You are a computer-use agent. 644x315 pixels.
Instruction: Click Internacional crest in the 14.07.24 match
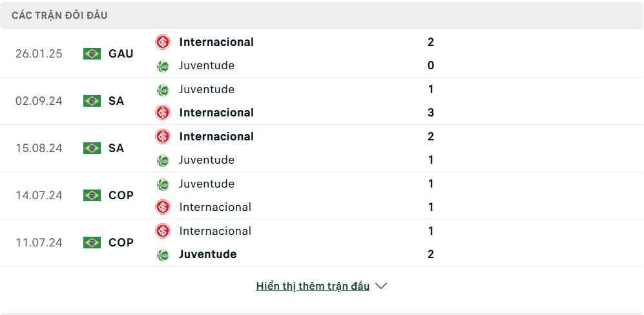163,207
